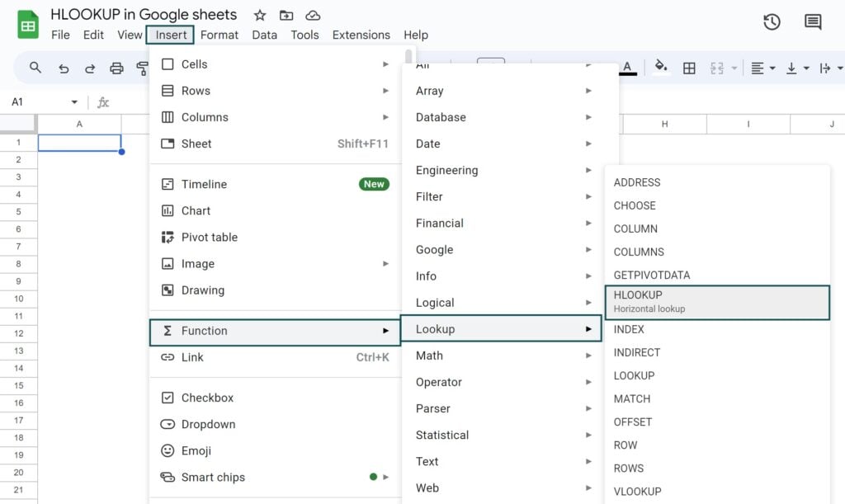Undo the last action
The height and width of the screenshot is (504, 845).
pos(64,68)
